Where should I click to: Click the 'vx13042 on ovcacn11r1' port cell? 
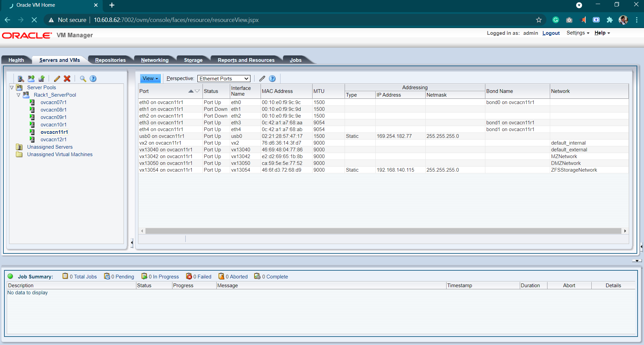tap(166, 156)
